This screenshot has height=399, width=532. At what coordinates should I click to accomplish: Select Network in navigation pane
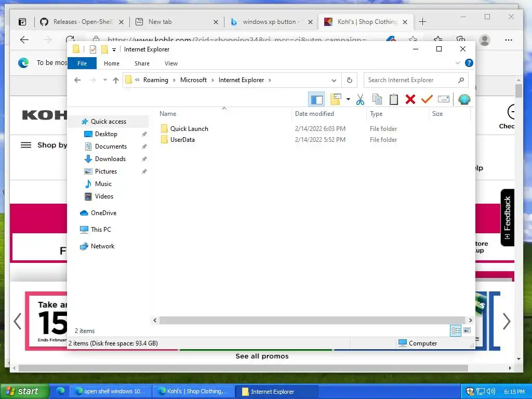coord(102,246)
